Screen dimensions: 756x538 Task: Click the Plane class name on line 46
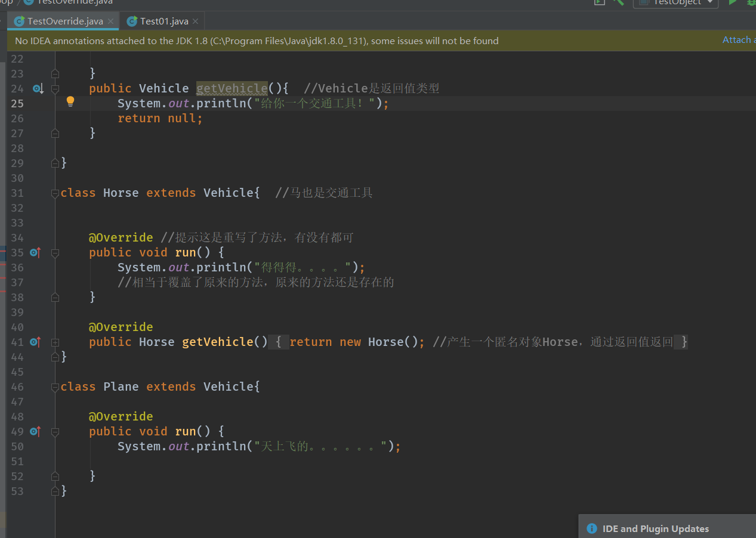pos(121,387)
